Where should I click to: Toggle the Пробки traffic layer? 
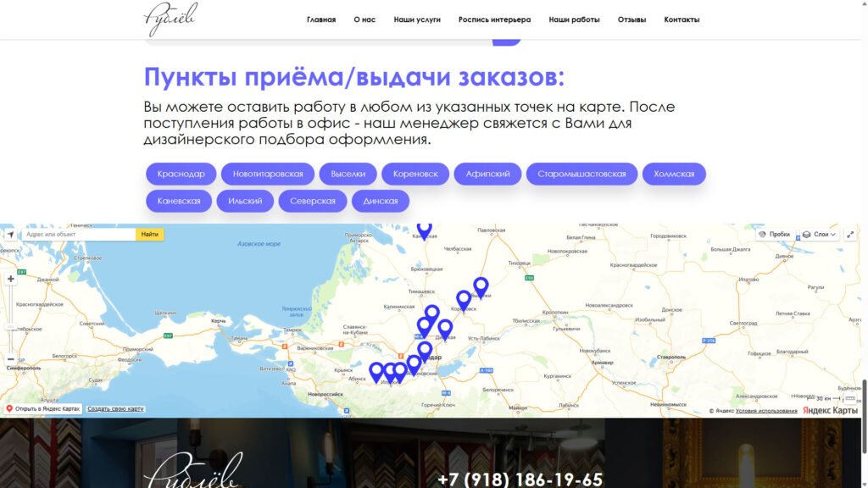[x=775, y=235]
